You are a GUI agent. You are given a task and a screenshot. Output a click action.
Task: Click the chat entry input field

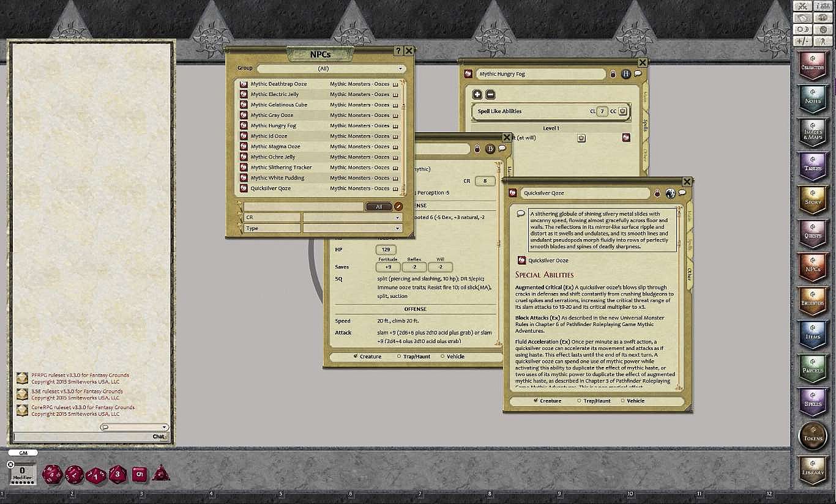80,436
